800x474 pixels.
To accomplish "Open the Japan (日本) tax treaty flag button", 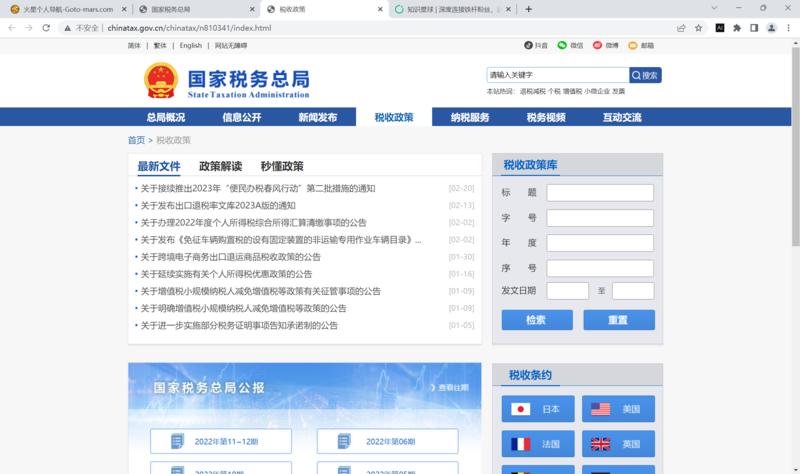I will 538,409.
